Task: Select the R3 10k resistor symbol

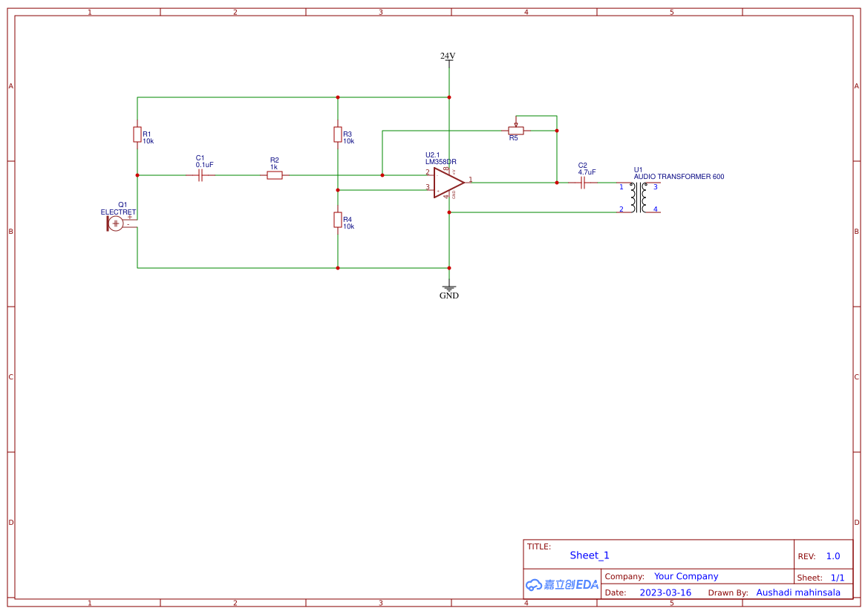Action: click(x=339, y=134)
